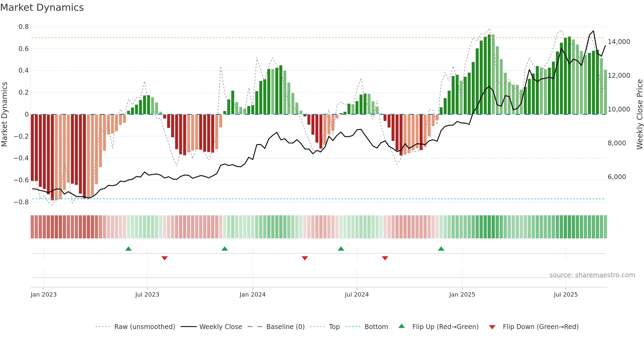
Task: Click the Market Dynamics chart title
Action: pos(42,8)
